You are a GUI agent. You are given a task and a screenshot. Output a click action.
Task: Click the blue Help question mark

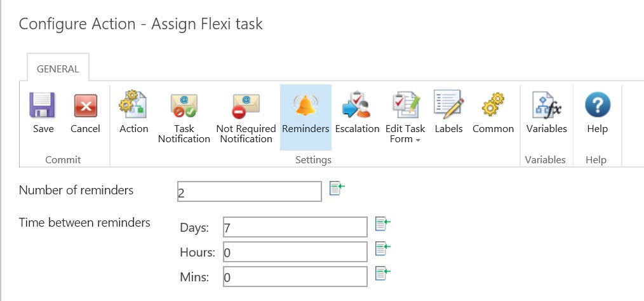click(597, 105)
